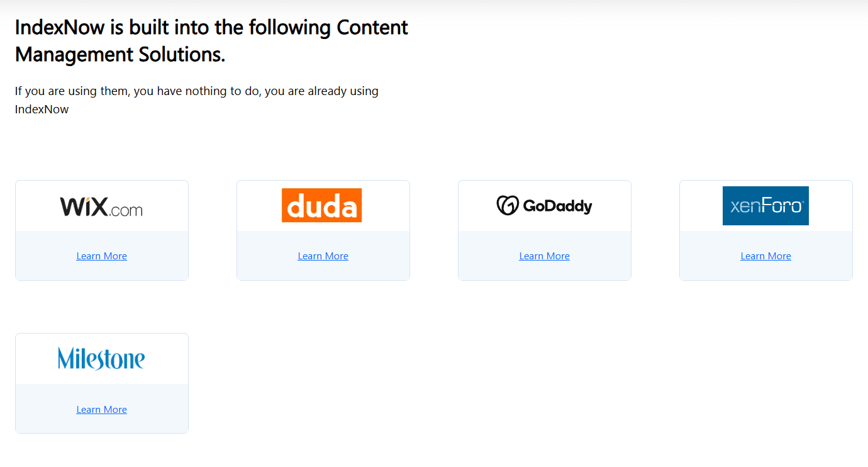868x467 pixels.
Task: Click the Milestone card's pale blue footer panel
Action: tap(102, 408)
